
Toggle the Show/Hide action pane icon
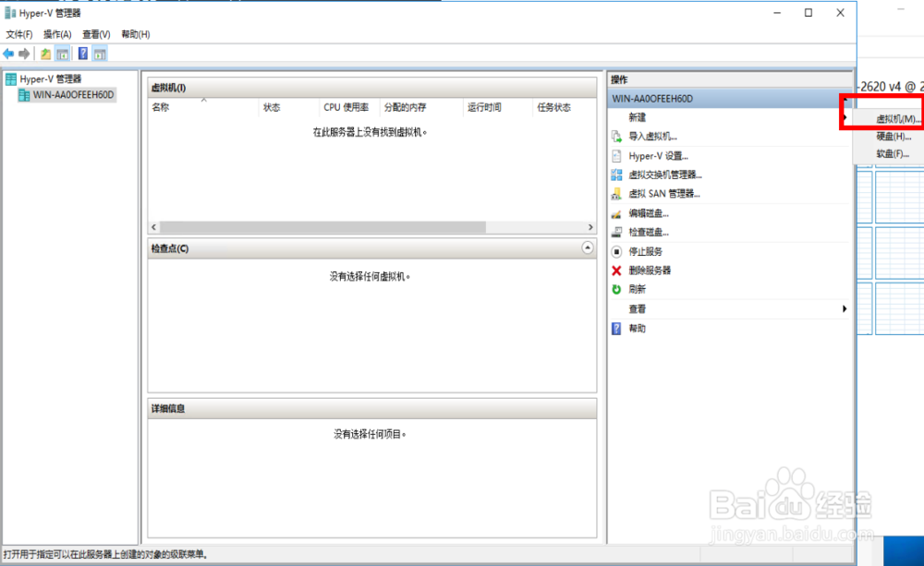[100, 54]
